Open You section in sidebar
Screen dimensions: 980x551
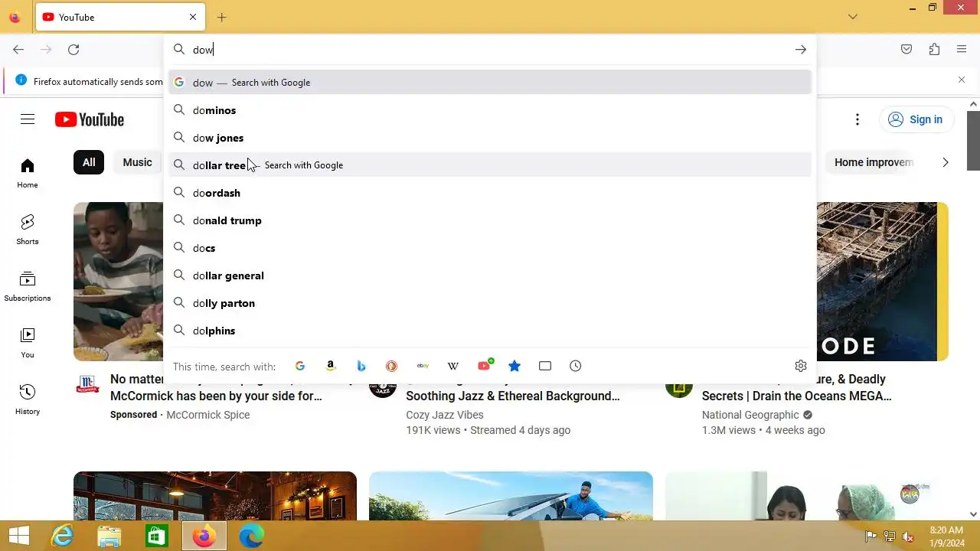[x=28, y=343]
